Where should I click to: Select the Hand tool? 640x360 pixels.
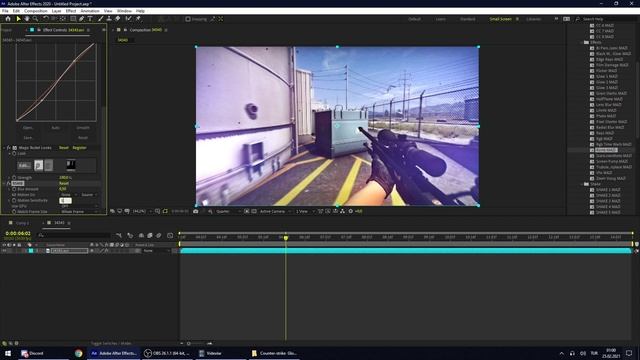[27, 19]
